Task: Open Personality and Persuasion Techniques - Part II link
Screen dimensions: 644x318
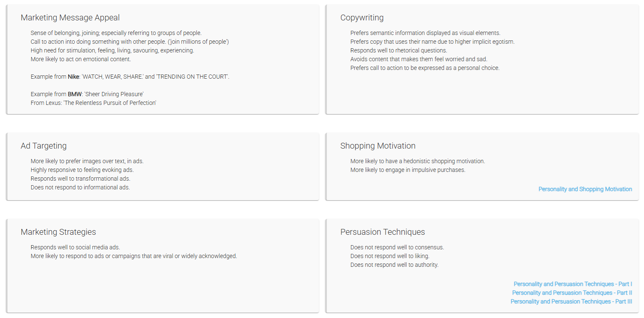Action: coord(572,293)
